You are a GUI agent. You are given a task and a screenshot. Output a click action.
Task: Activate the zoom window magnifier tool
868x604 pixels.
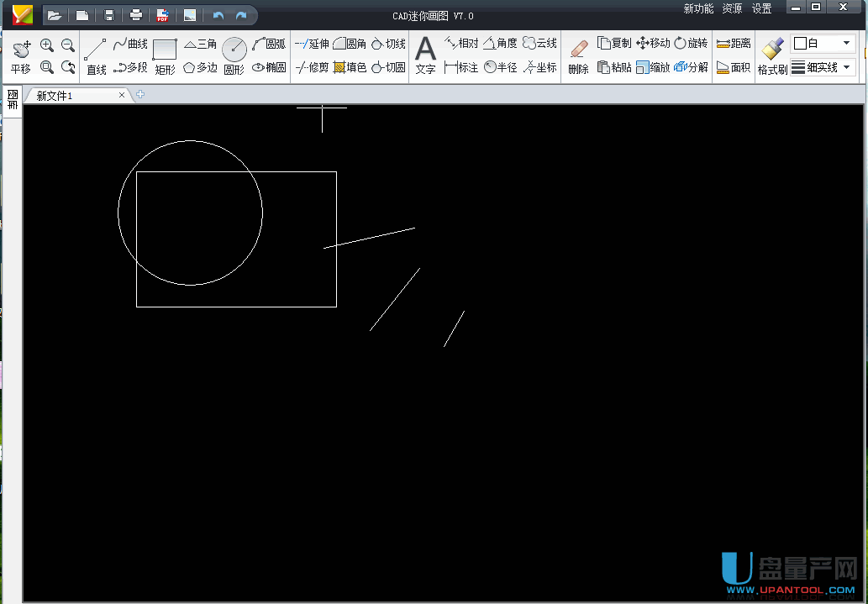[x=47, y=67]
